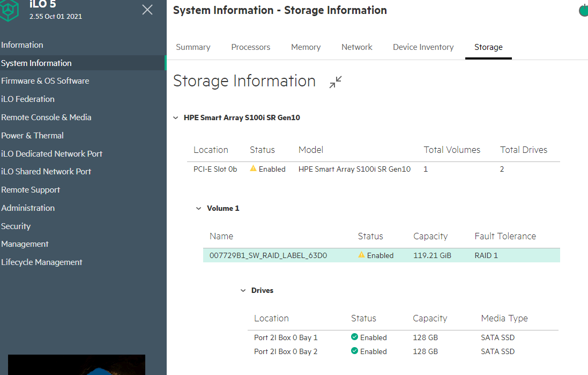Switch to the Processors tab
The image size is (588, 375).
[x=250, y=47]
